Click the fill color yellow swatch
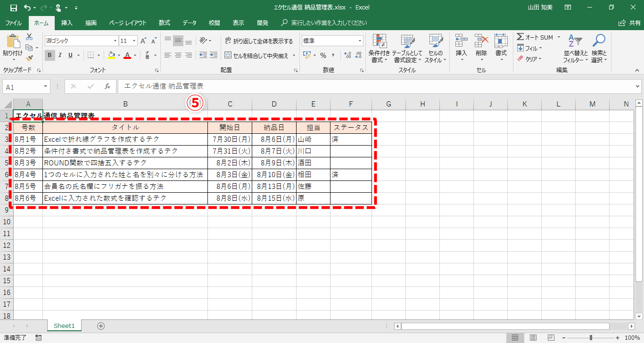Screen dimensions: 644x343 [x=111, y=55]
